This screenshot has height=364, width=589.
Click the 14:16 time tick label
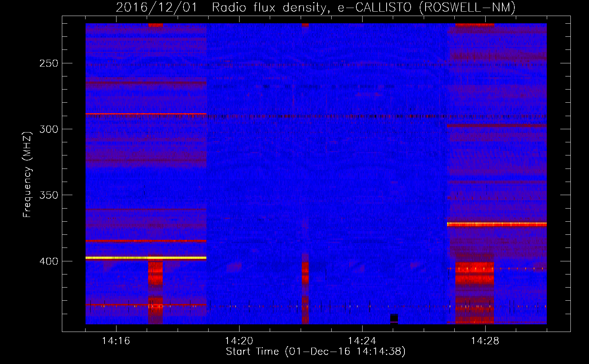(x=116, y=341)
